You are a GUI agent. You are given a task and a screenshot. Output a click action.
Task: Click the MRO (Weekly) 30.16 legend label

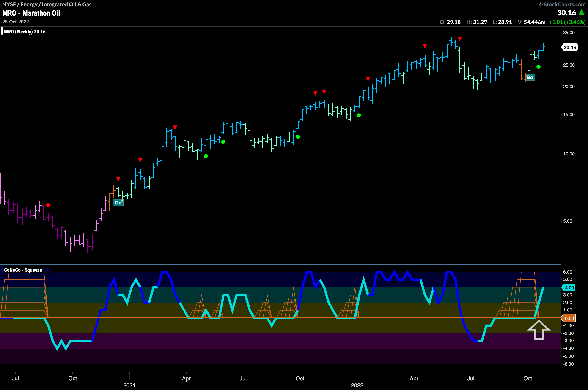coord(25,32)
